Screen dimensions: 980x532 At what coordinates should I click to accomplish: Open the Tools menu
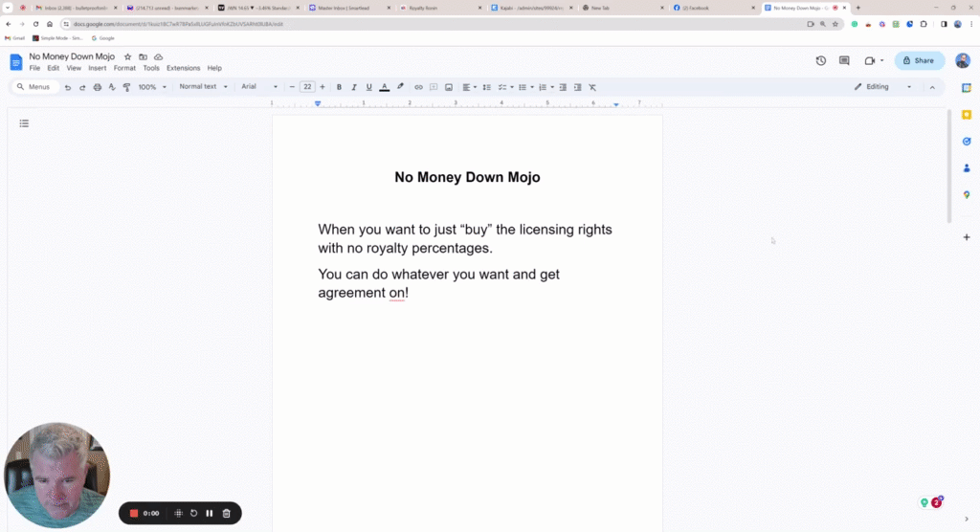click(x=151, y=68)
